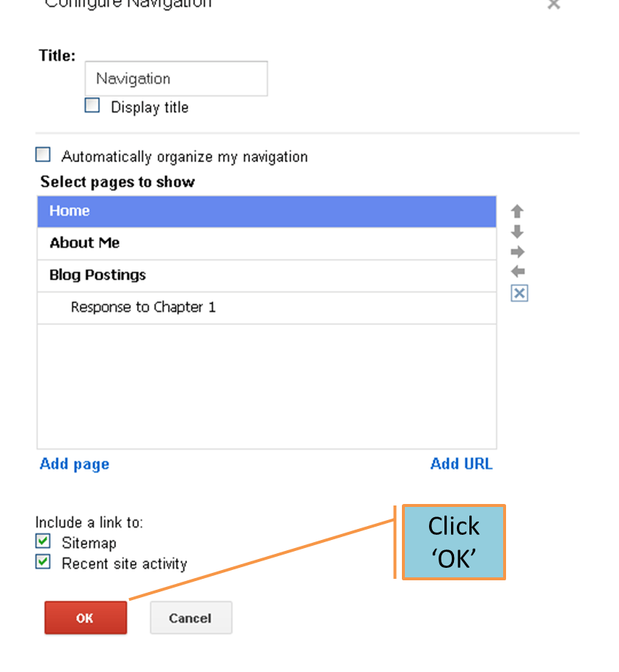Uncheck the 'Sitemap' link option
The width and height of the screenshot is (619, 672).
43,541
